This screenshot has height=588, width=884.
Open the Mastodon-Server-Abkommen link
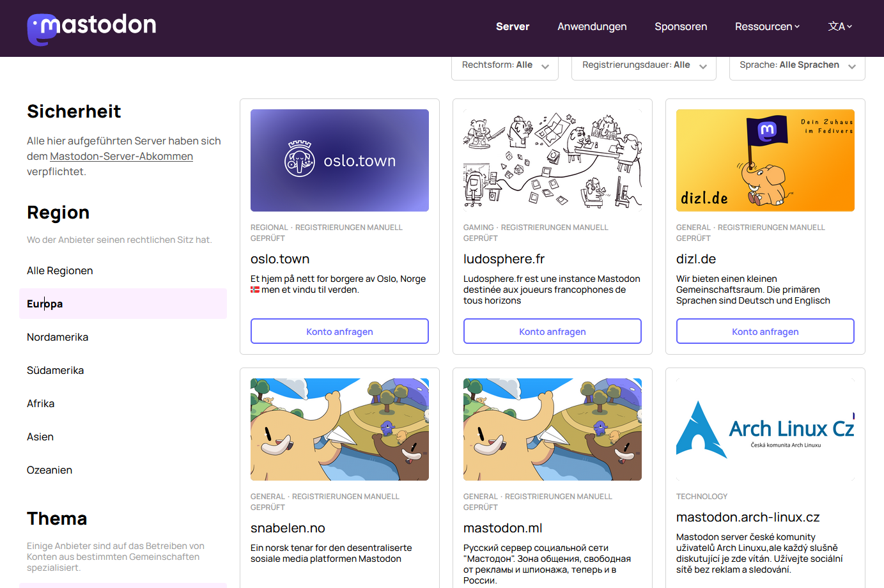pos(121,157)
